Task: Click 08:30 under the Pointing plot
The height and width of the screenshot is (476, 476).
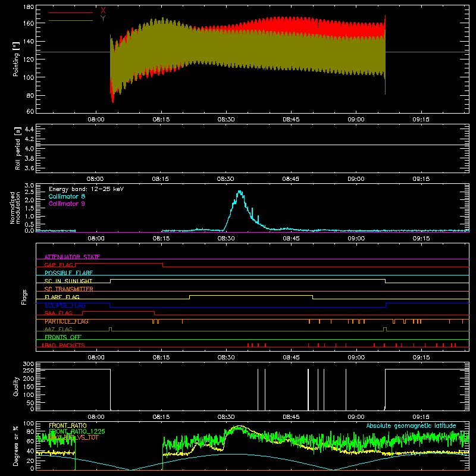Action: (226, 120)
